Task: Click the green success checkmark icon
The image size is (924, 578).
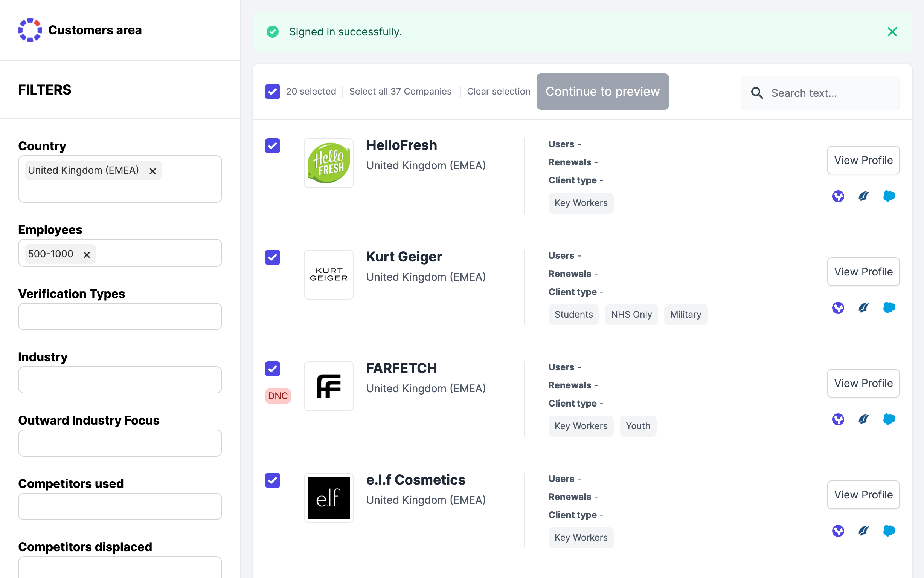Action: click(272, 32)
